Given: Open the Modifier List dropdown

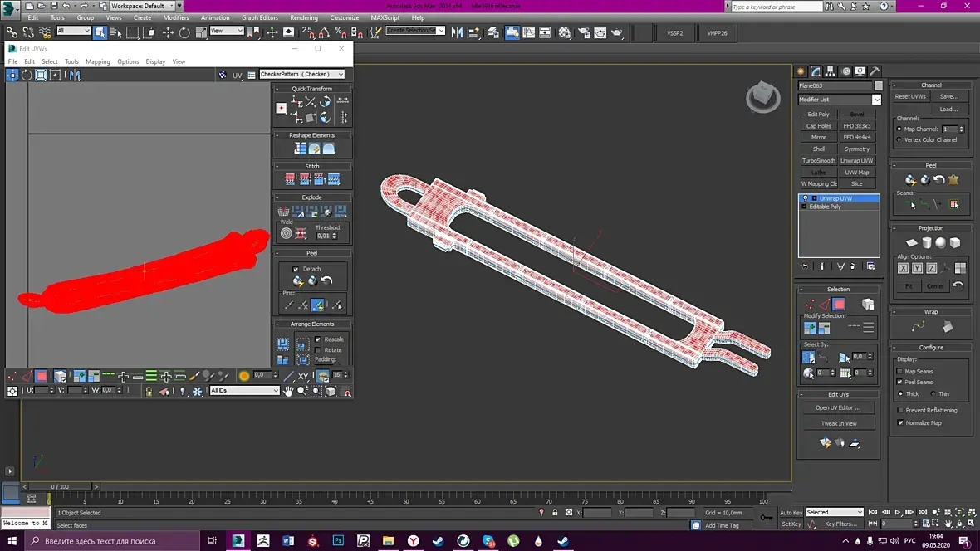Looking at the screenshot, I should click(x=839, y=100).
